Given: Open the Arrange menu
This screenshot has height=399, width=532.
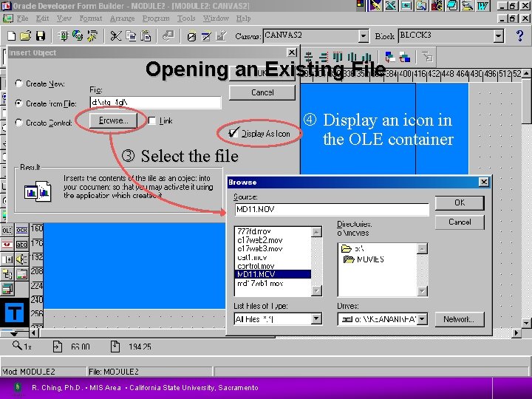Looking at the screenshot, I should [122, 18].
